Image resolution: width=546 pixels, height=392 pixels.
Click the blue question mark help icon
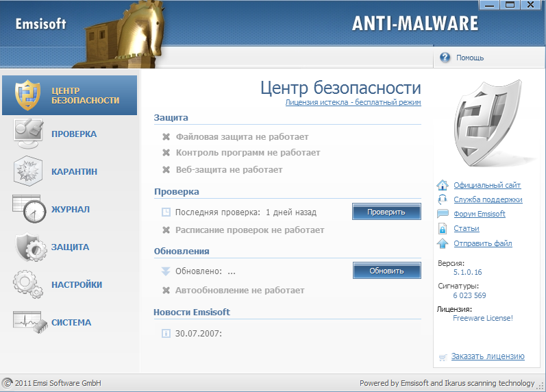pyautogui.click(x=445, y=57)
